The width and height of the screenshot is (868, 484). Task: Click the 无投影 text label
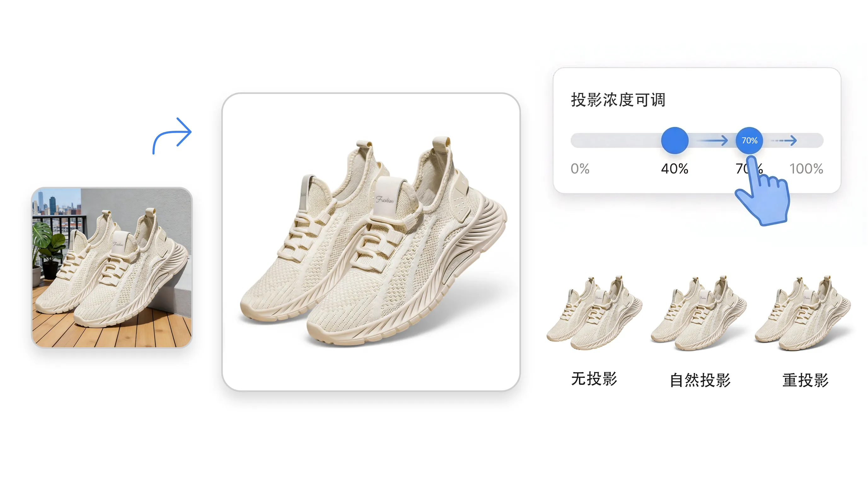594,379
